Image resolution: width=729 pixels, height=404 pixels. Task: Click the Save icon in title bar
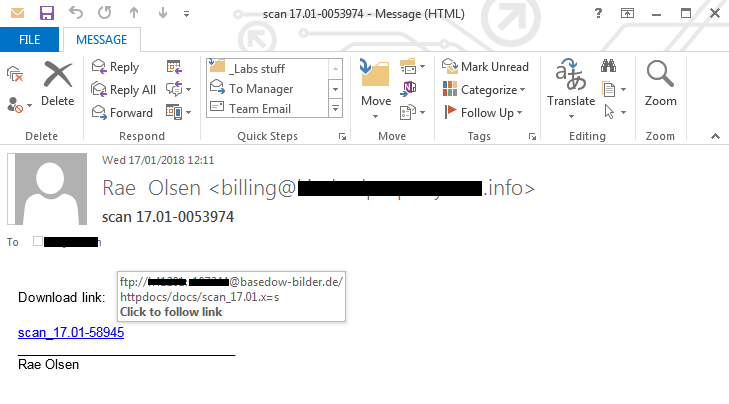(x=46, y=14)
